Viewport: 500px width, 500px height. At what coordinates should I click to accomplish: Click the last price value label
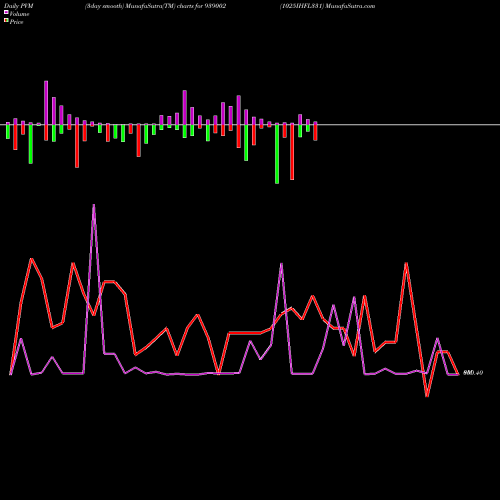tap(473, 373)
